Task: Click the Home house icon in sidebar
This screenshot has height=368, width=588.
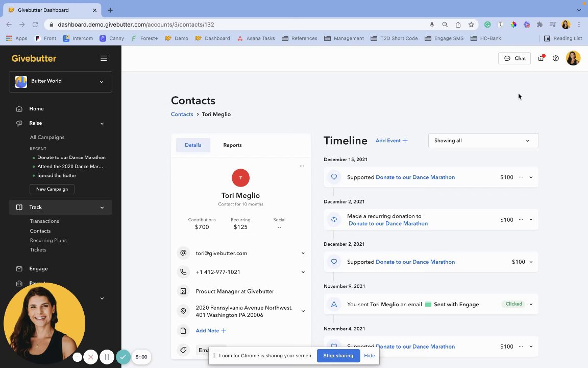Action: tap(19, 109)
